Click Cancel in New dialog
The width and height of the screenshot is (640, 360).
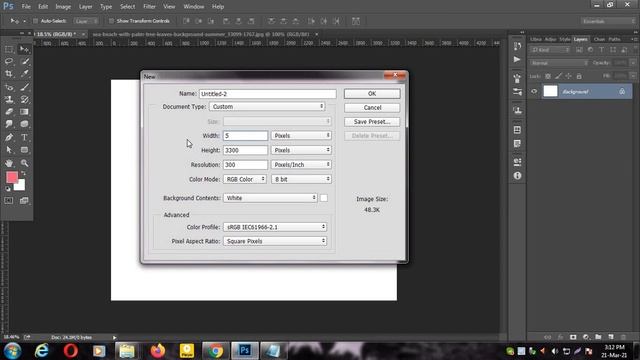(372, 107)
